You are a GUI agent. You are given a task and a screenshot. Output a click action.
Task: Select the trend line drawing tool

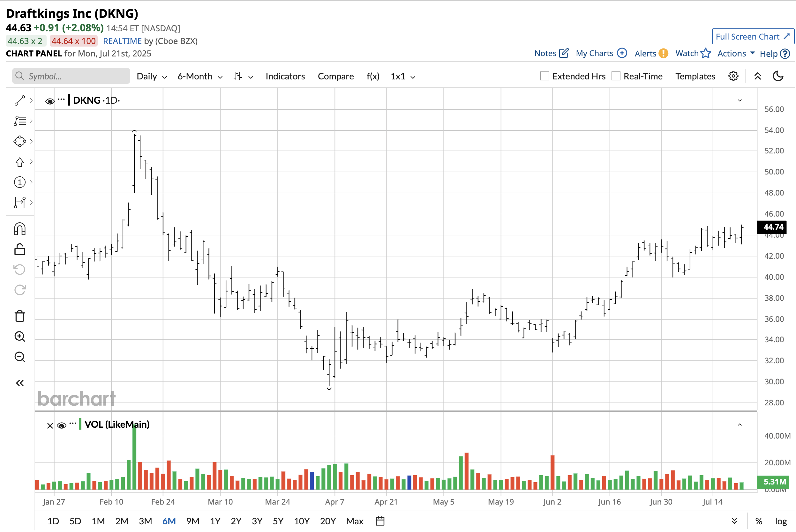click(20, 100)
